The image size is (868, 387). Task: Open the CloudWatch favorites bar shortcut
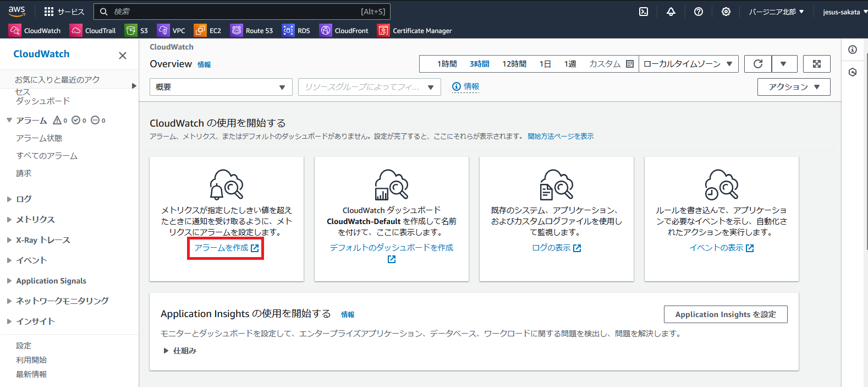[35, 31]
